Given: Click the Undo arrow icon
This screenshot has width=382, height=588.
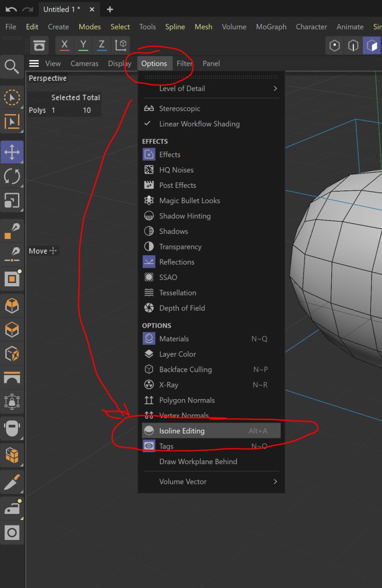Looking at the screenshot, I should pyautogui.click(x=11, y=10).
